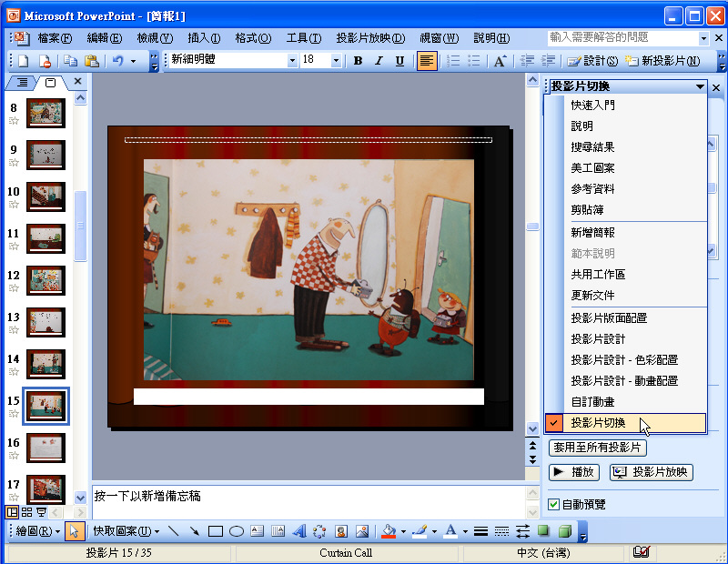This screenshot has width=728, height=564.
Task: Switch to the Outline tab
Action: tap(22, 83)
